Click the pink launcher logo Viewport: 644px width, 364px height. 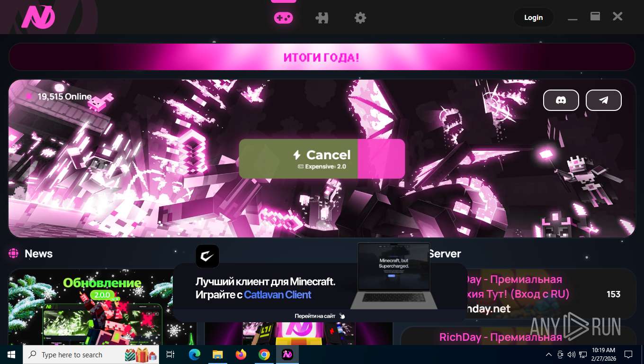[38, 17]
